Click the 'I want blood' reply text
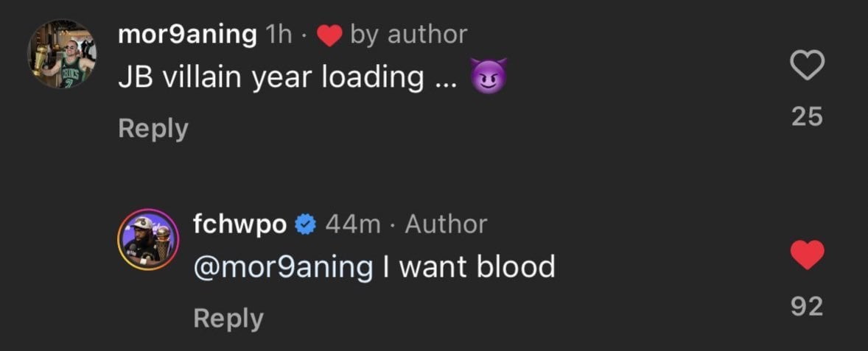868x351 pixels. tap(469, 266)
